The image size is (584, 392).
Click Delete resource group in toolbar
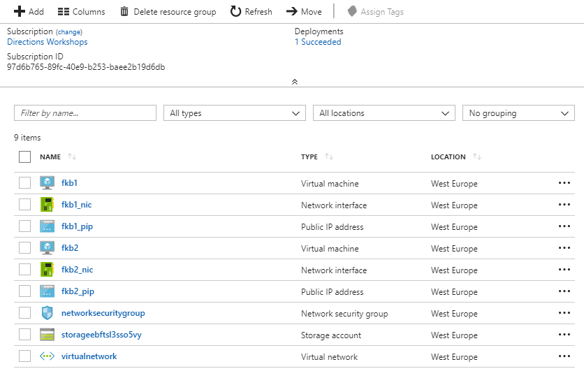(168, 11)
